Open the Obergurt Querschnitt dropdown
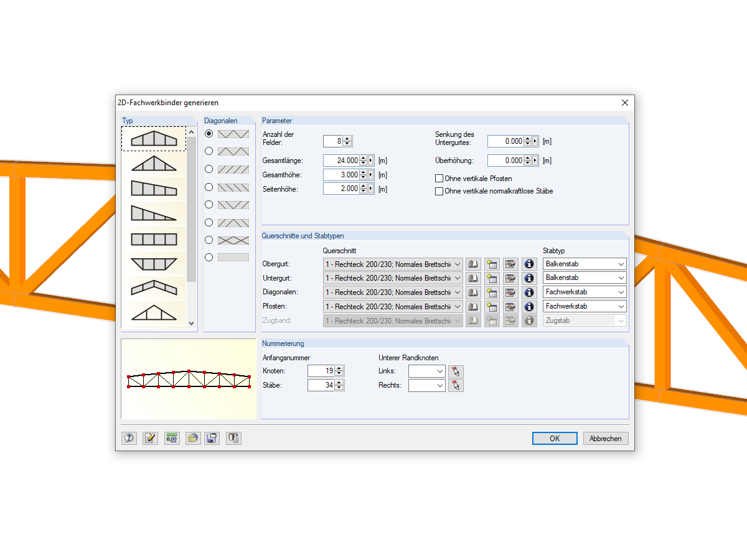The width and height of the screenshot is (747, 560). (393, 264)
